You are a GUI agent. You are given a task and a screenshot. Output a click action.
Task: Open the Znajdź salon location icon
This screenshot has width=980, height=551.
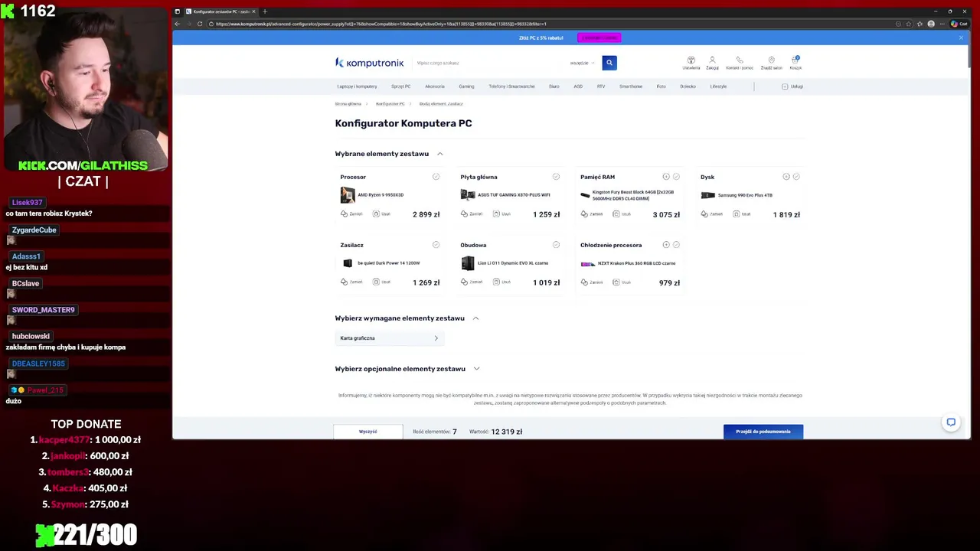pos(771,63)
